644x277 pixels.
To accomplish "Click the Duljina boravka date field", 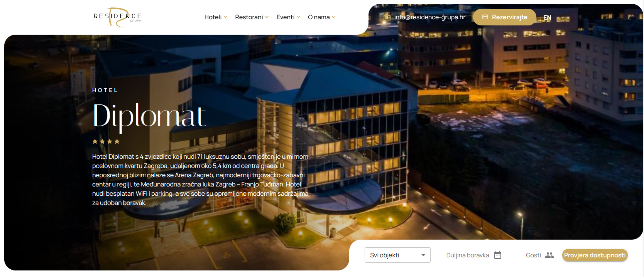I will [x=474, y=255].
